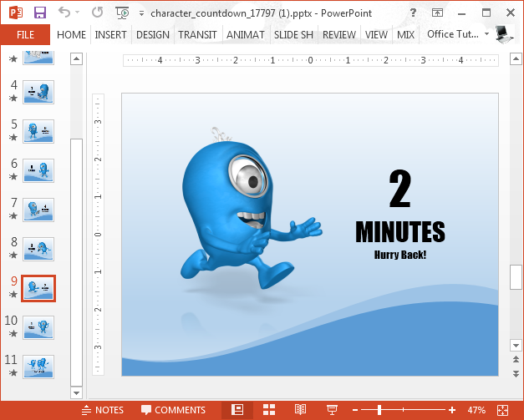524x420 pixels.
Task: Click slide editor scroll down arrow
Action: pos(516,345)
